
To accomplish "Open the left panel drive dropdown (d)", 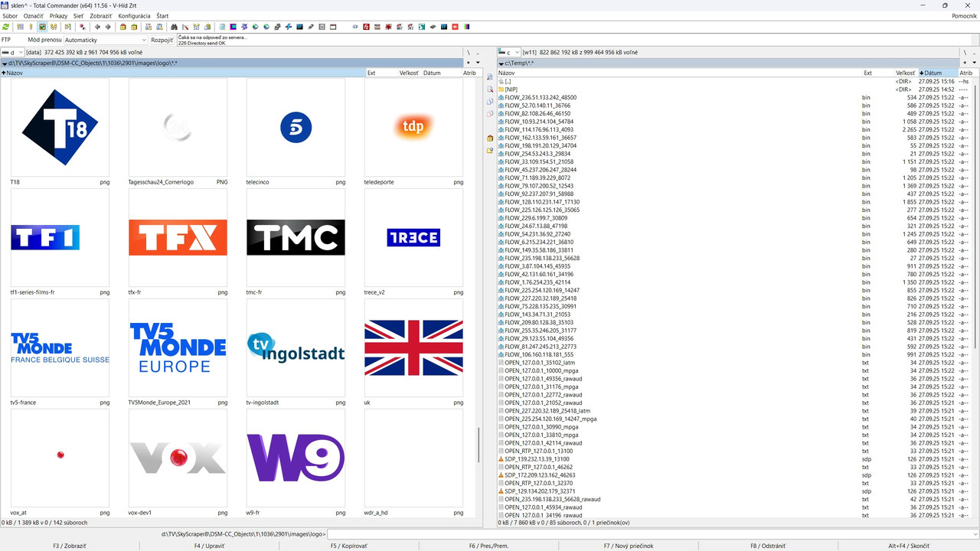I will [13, 53].
